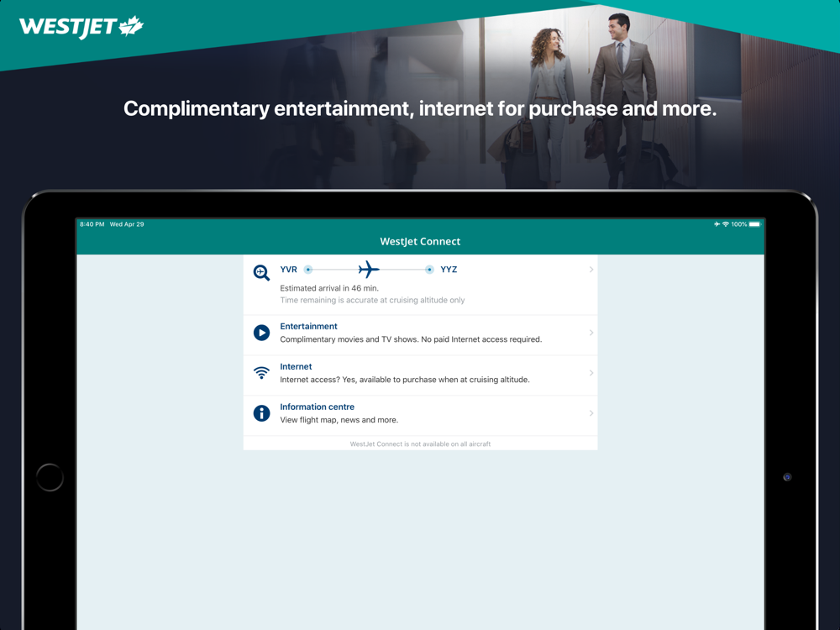
Task: Click the "Wed Apr 29" date in status bar
Action: [x=127, y=224]
